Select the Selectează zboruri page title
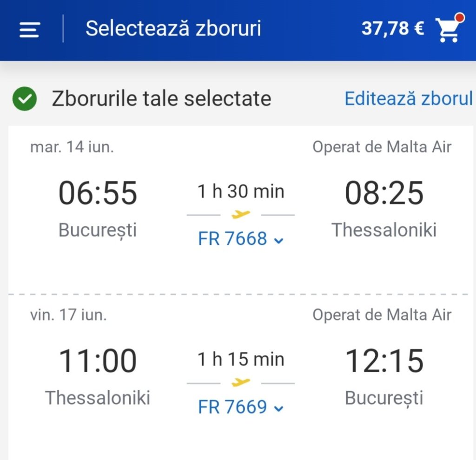 [173, 29]
